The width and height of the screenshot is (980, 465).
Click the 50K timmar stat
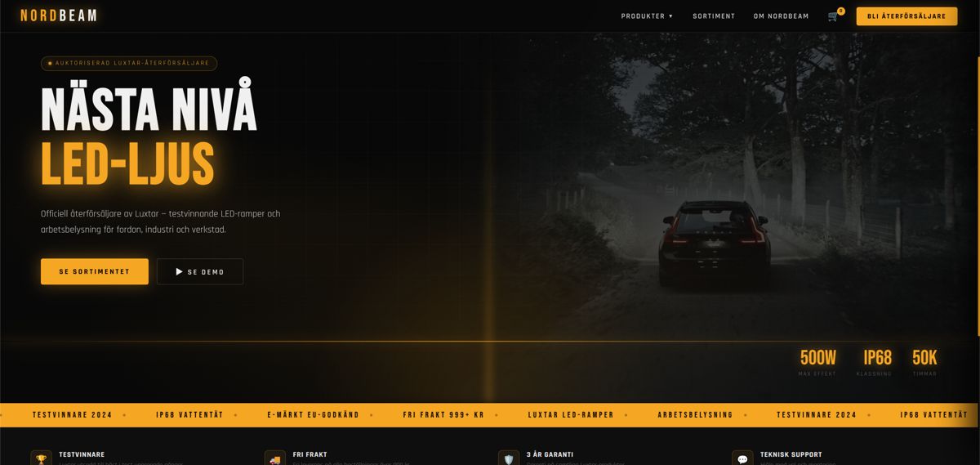[x=924, y=363]
